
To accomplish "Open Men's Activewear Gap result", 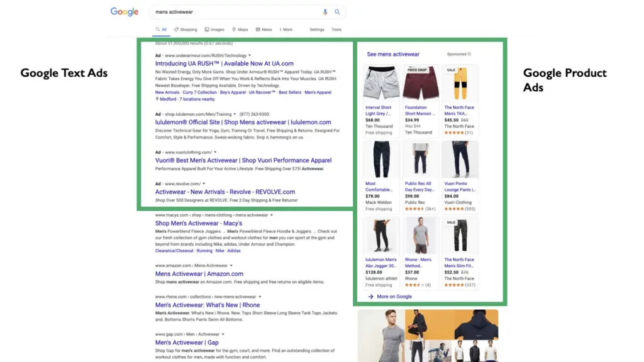I will click(187, 343).
